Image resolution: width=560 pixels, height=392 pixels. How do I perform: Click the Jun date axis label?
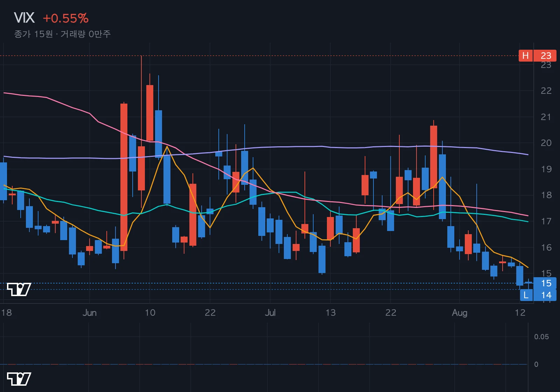pyautogui.click(x=90, y=313)
